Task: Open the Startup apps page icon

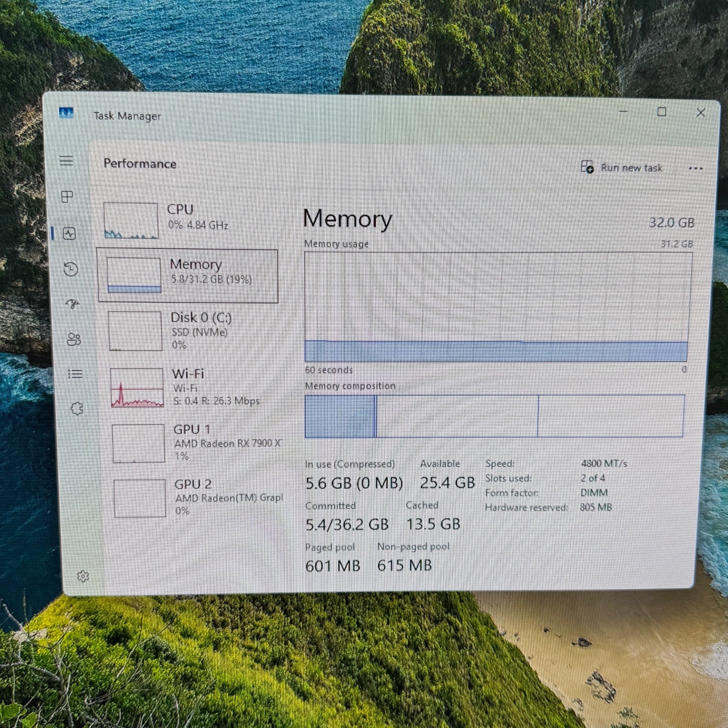Action: (73, 304)
